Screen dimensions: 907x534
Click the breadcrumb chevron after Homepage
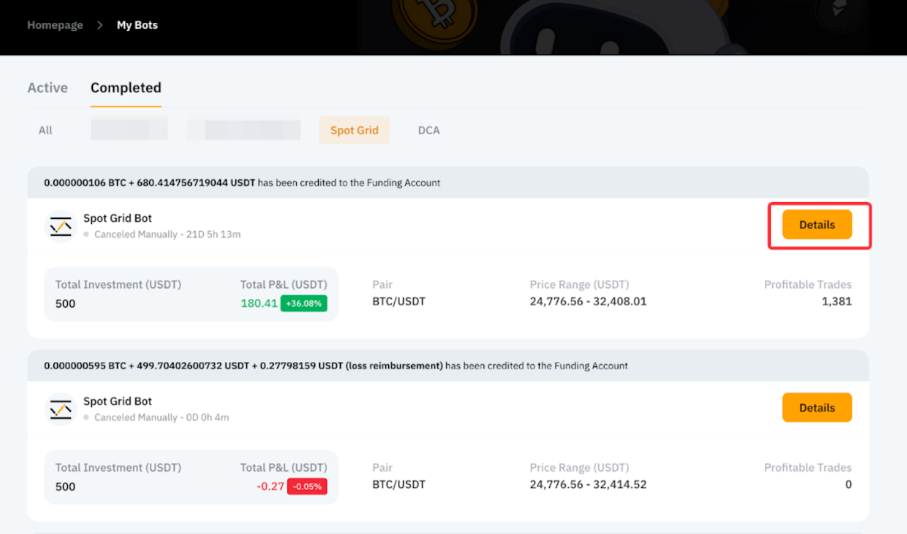coord(100,25)
